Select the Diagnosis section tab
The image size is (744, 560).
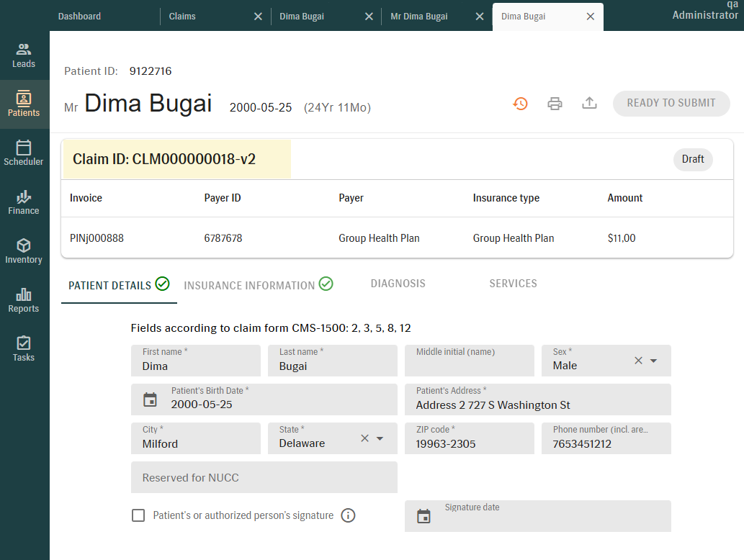click(x=398, y=284)
